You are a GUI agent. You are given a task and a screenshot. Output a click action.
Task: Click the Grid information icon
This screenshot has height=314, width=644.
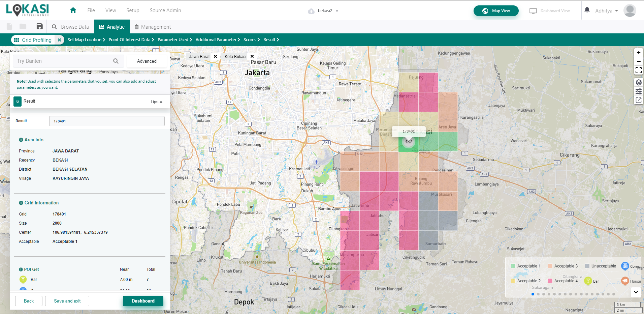pyautogui.click(x=21, y=203)
